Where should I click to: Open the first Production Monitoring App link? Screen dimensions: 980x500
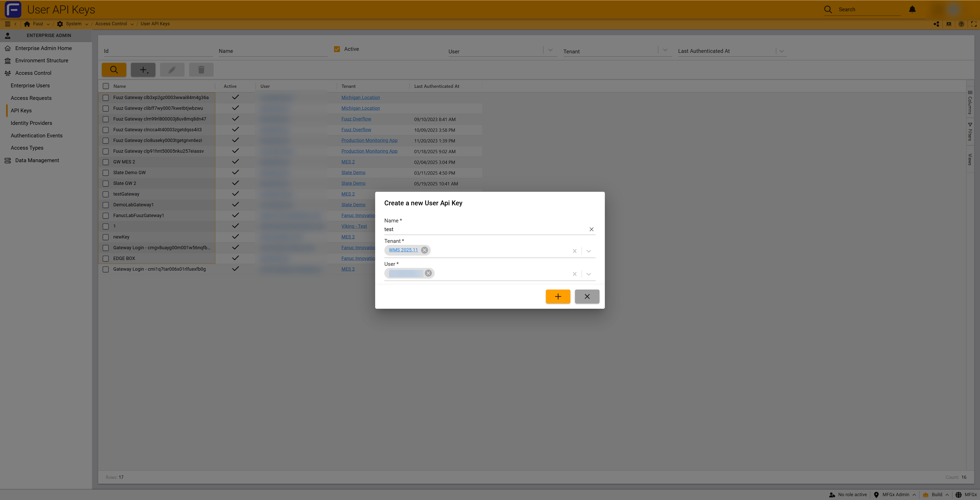[369, 140]
